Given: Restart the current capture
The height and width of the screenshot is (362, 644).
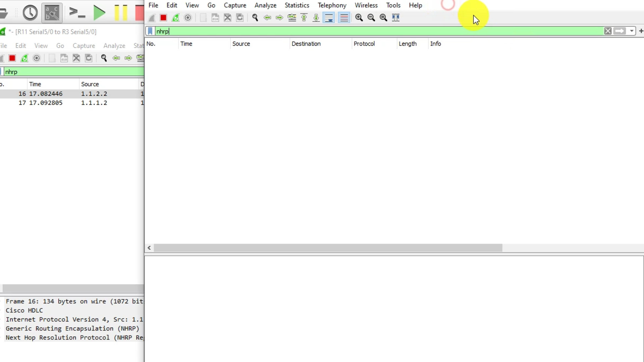Looking at the screenshot, I should [x=175, y=18].
